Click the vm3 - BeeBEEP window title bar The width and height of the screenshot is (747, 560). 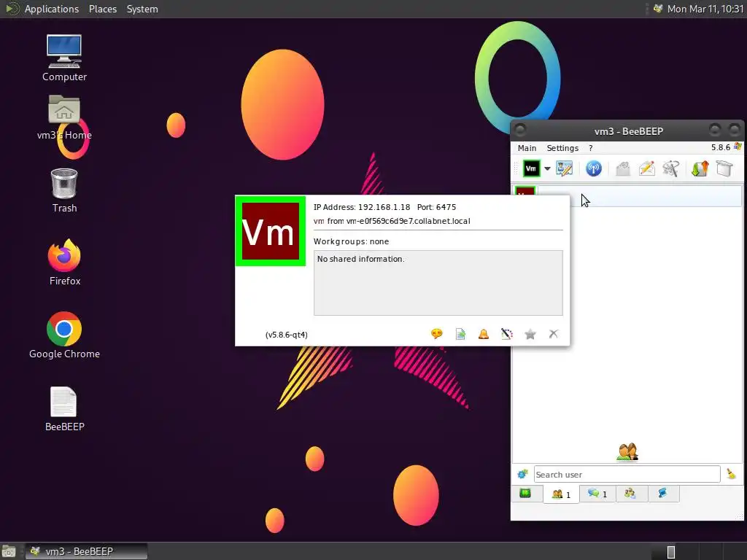click(628, 131)
